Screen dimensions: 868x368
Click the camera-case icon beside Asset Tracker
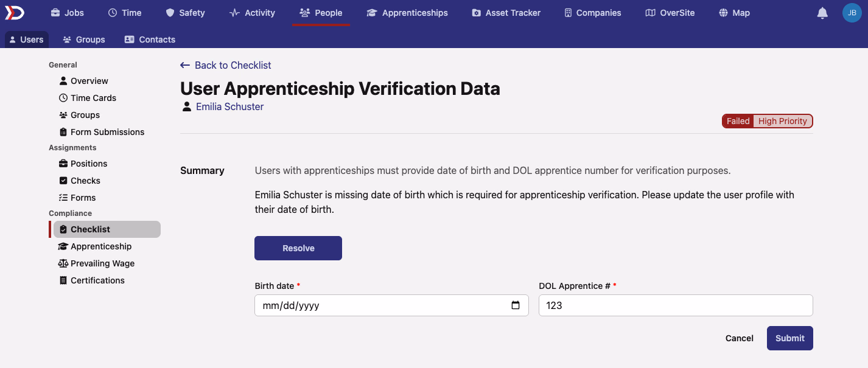pos(476,13)
